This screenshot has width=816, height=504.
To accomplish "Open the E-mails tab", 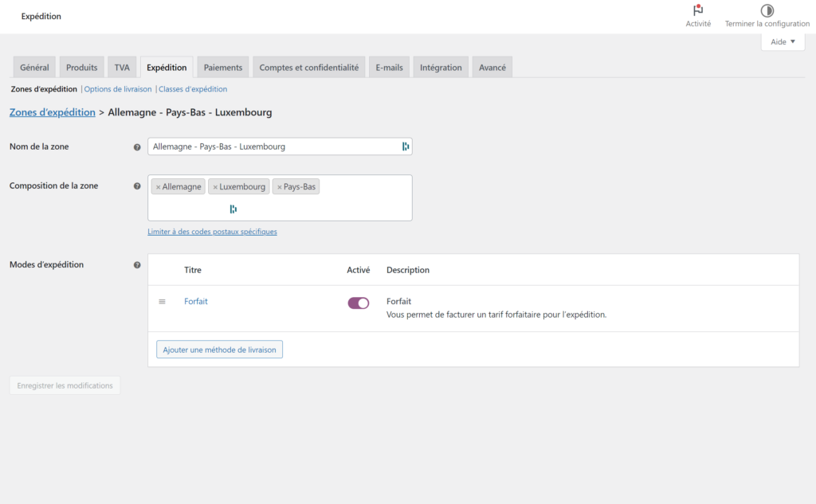I will coord(389,67).
